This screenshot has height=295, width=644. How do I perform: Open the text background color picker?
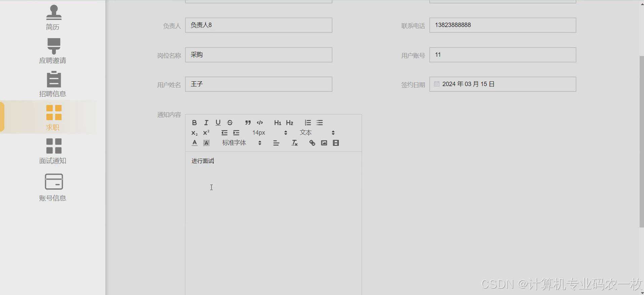tap(206, 143)
